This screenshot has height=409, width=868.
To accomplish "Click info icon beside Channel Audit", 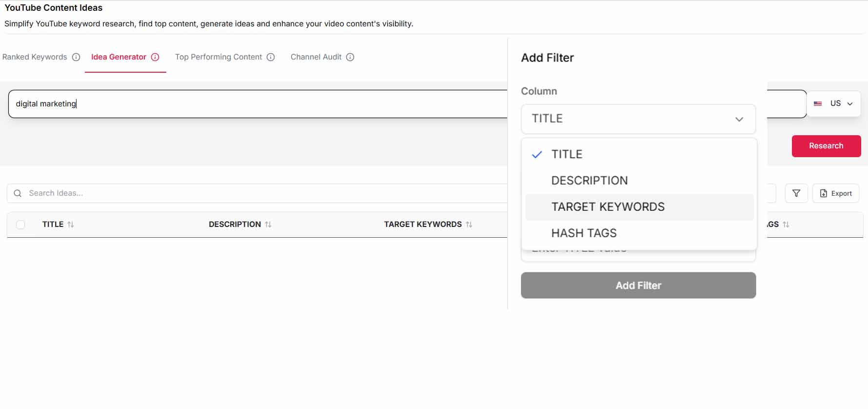I will click(x=350, y=57).
